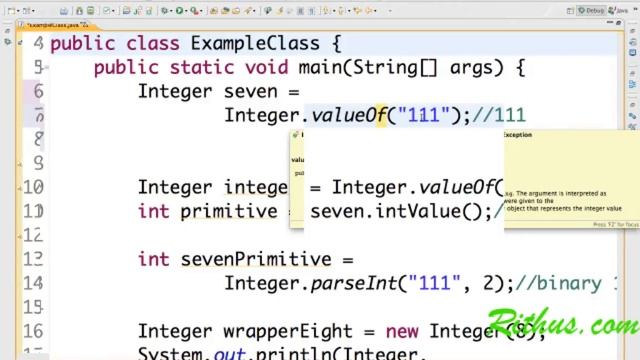The width and height of the screenshot is (640, 360).
Task: Click the Previous Annotation toolbar icon
Action: pos(341,11)
